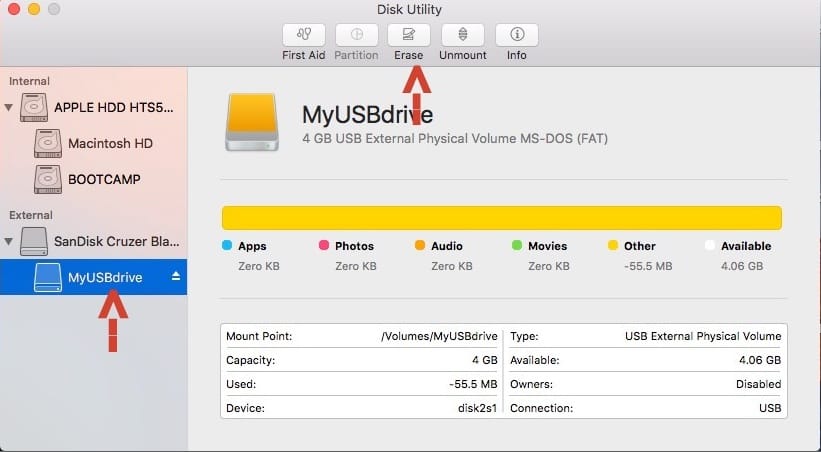Click the yellow disk usage bar

pyautogui.click(x=502, y=218)
